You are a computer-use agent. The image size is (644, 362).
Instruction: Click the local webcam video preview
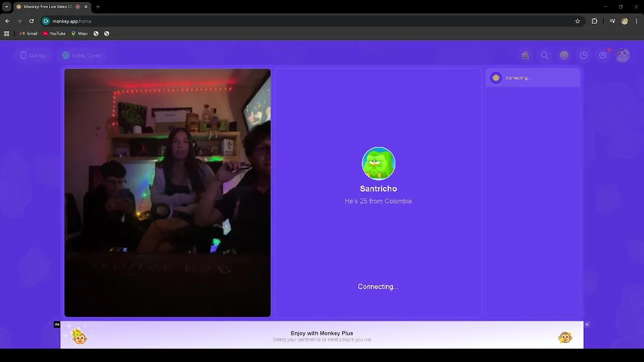[168, 193]
